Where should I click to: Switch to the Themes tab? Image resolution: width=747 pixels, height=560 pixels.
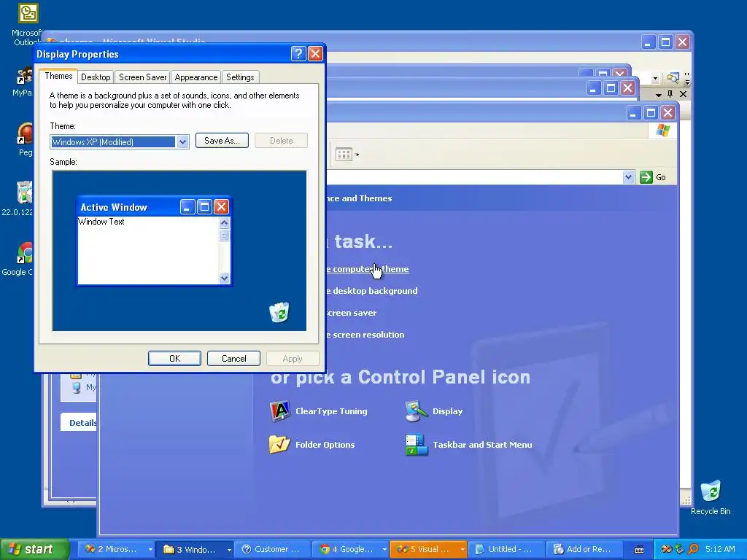coord(58,76)
